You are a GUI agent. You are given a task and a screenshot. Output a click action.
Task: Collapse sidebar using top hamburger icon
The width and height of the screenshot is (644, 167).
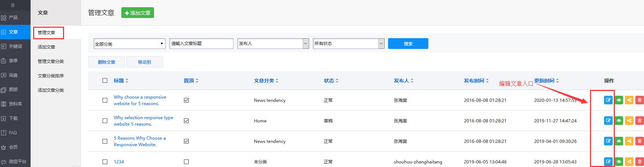pyautogui.click(x=13, y=5)
